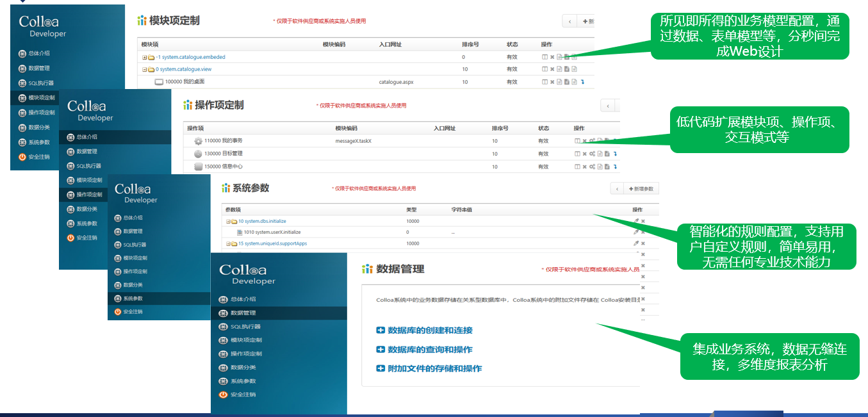Click column-layout icon for system.catalogue.view row
The height and width of the screenshot is (417, 868).
pos(545,69)
